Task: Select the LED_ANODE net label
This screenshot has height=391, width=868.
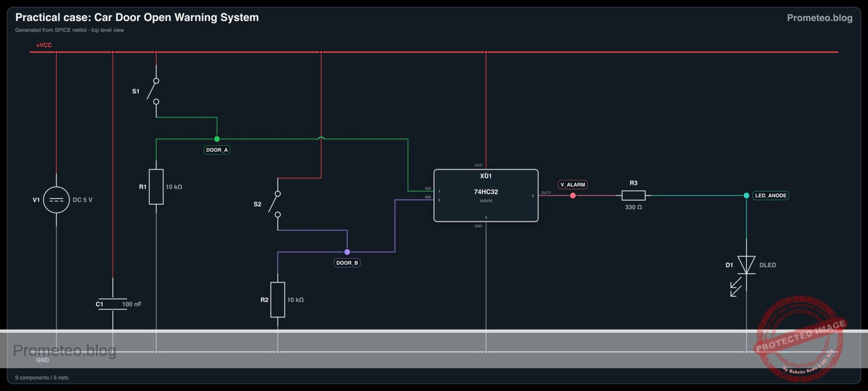Action: tap(771, 195)
